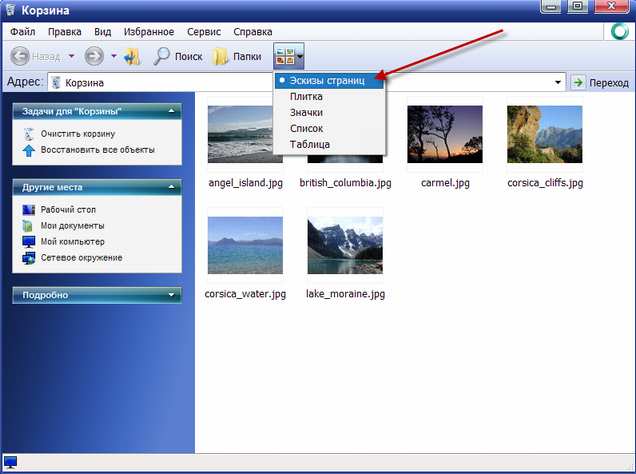
Task: Toggle the Folders pane button
Action: [237, 56]
